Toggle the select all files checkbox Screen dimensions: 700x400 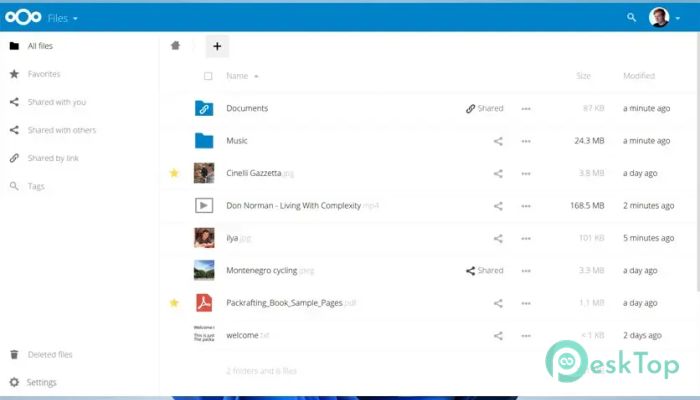point(208,76)
